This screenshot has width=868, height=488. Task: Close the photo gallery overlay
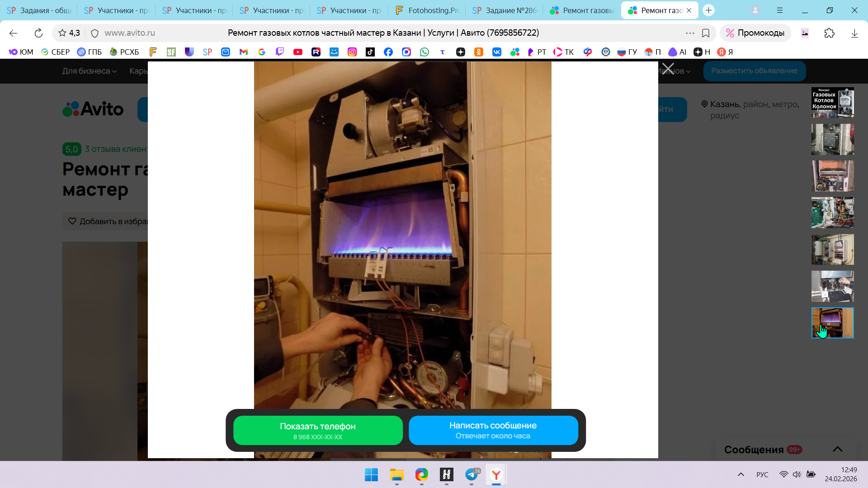point(668,69)
